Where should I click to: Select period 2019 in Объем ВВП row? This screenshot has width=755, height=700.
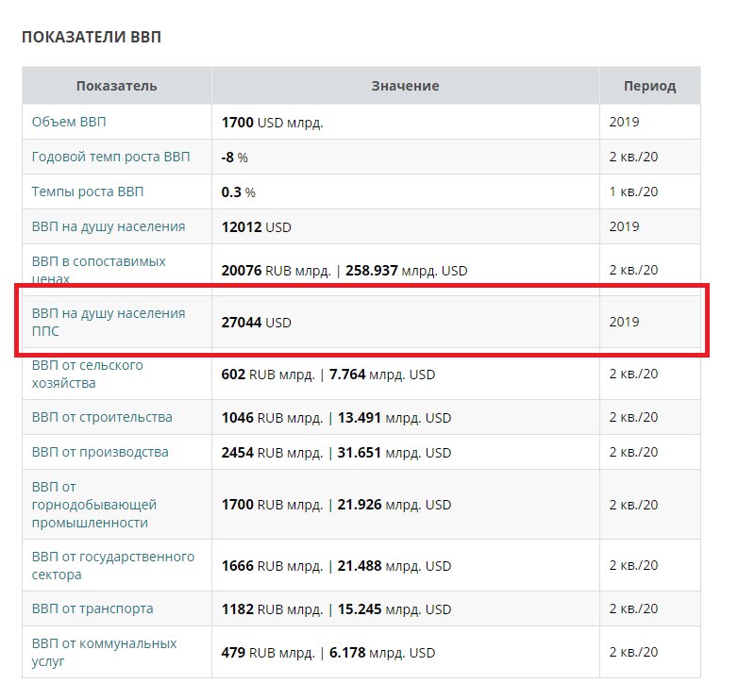[x=624, y=122]
